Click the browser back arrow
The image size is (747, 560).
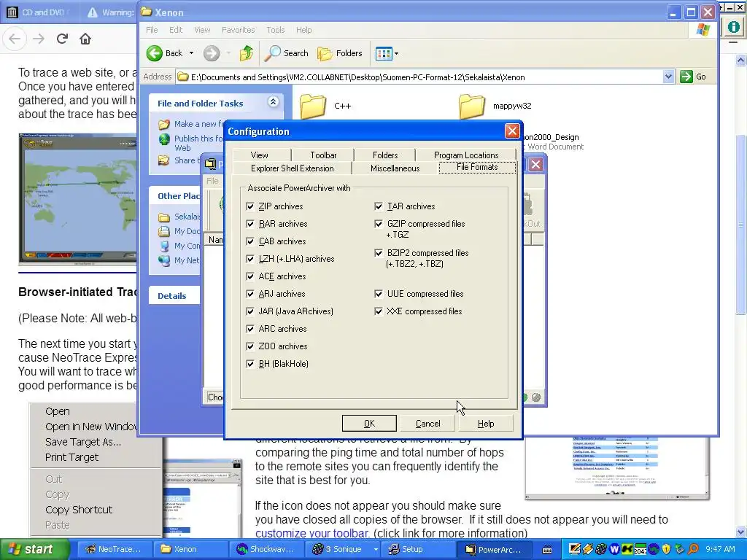15,39
